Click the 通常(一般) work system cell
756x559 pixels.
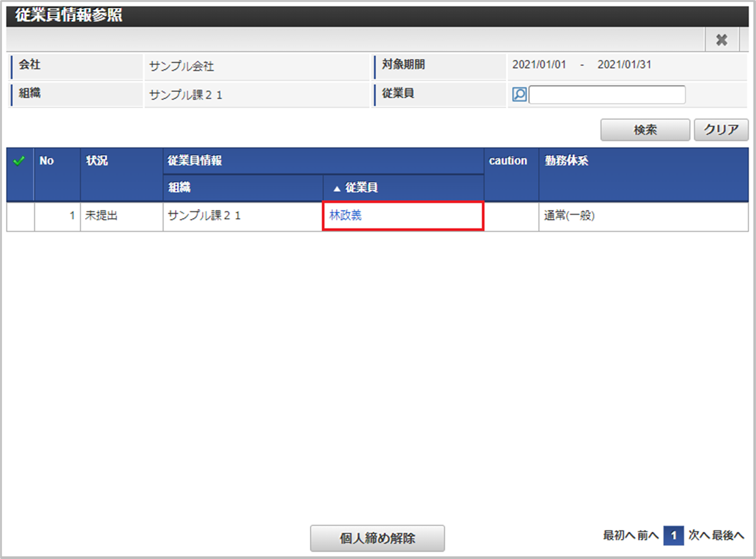click(644, 216)
